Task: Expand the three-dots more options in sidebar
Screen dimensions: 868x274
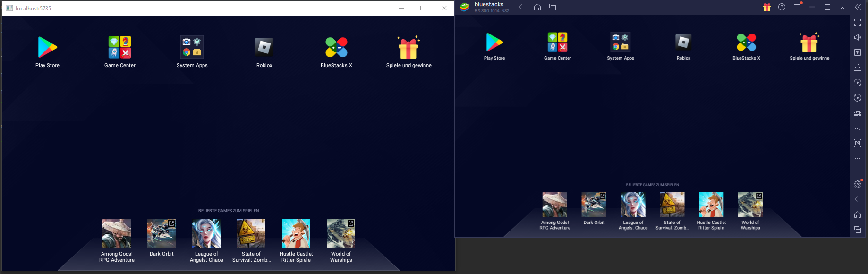Action: click(858, 158)
